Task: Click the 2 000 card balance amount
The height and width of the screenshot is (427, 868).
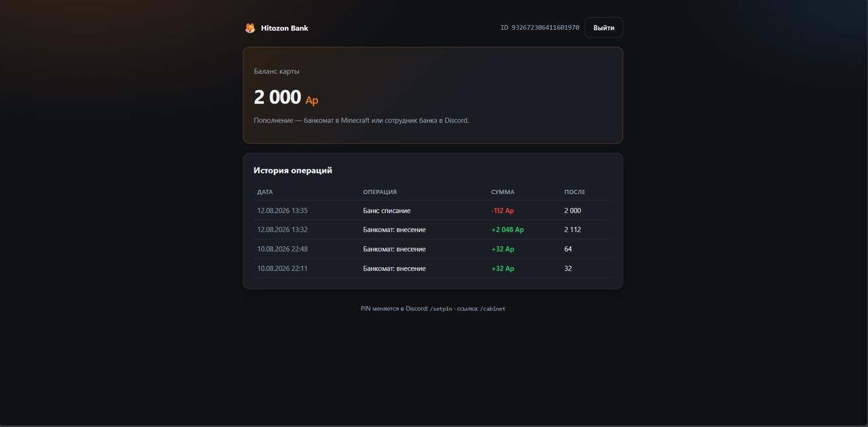Action: point(277,97)
